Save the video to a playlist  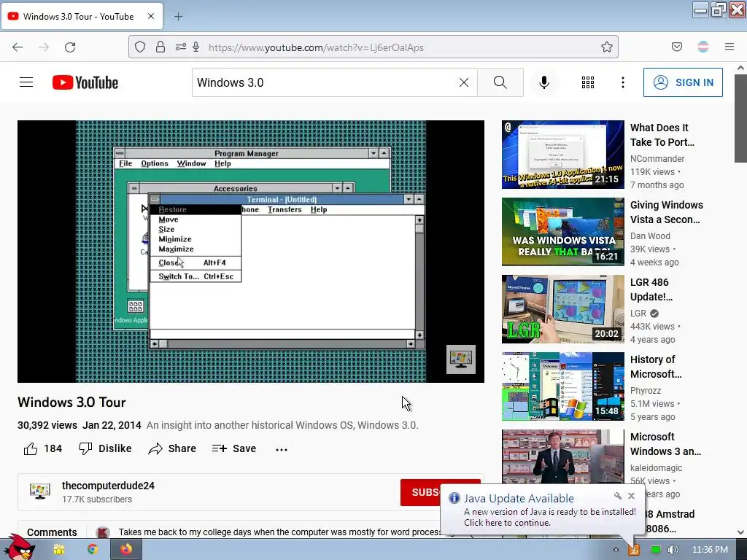[x=234, y=448]
